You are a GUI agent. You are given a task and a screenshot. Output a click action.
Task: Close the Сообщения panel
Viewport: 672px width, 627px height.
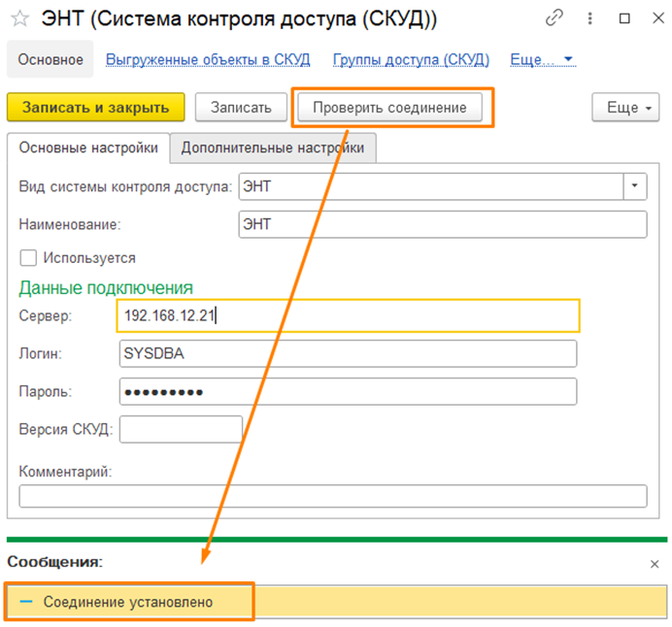[x=654, y=563]
